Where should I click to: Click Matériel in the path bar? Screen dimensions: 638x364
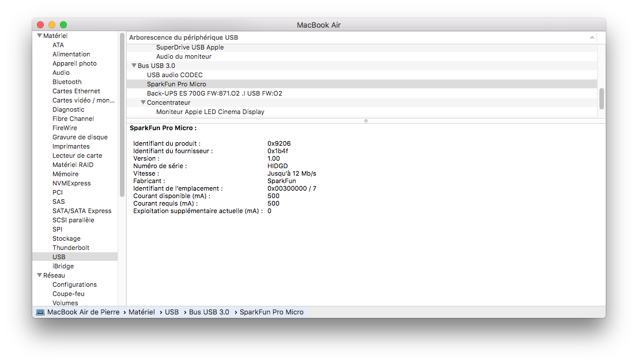(x=142, y=312)
